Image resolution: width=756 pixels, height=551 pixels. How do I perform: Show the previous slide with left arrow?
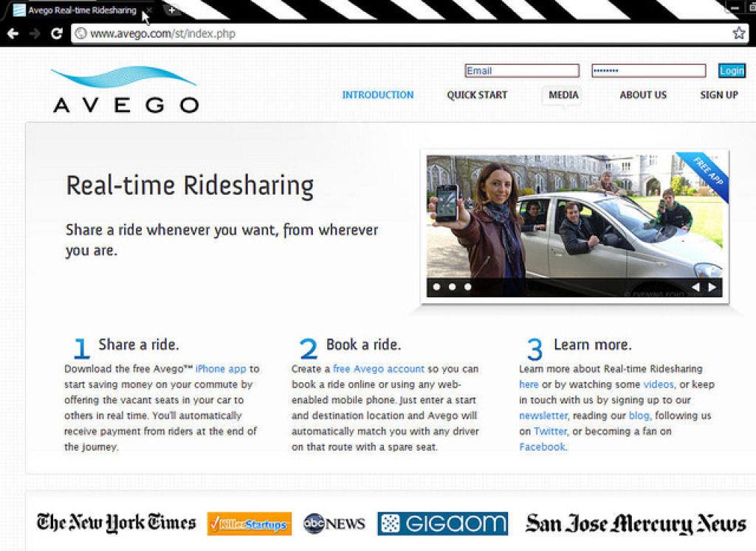click(695, 287)
